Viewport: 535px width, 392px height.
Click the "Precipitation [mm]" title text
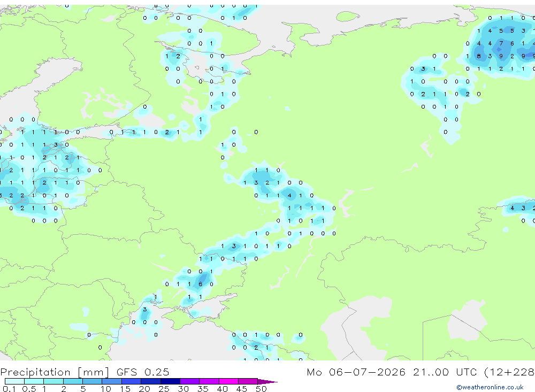click(55, 372)
